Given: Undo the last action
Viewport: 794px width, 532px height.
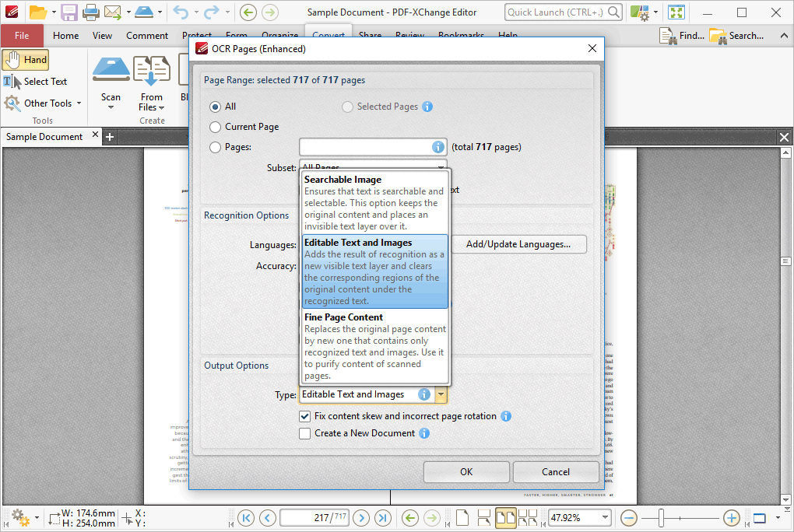Looking at the screenshot, I should pos(181,12).
